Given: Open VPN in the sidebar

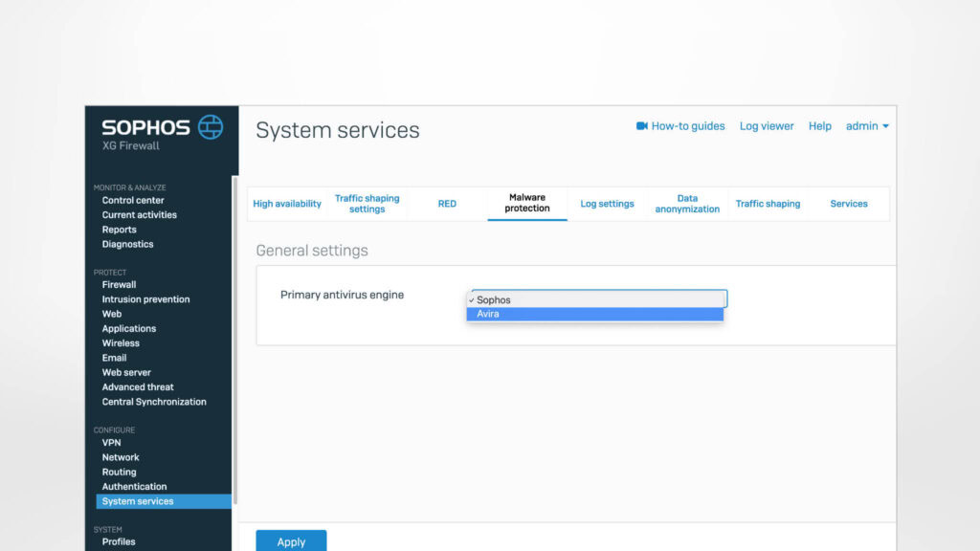Looking at the screenshot, I should click(111, 443).
